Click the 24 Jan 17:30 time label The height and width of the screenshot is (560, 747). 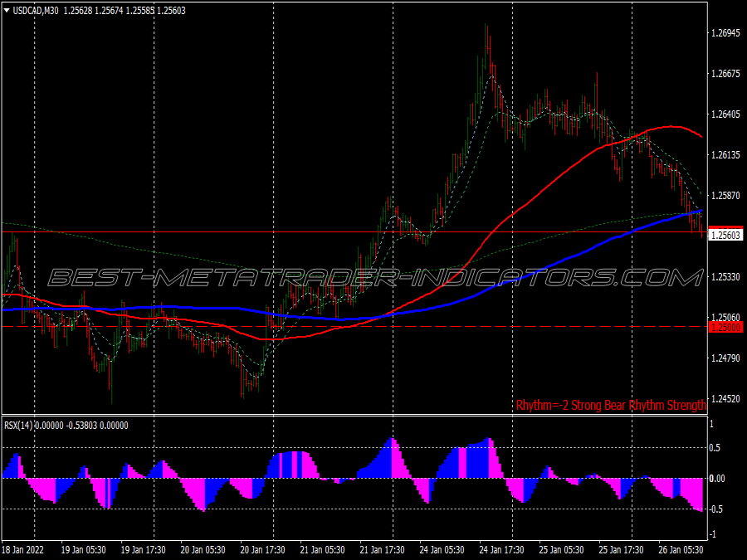501,550
